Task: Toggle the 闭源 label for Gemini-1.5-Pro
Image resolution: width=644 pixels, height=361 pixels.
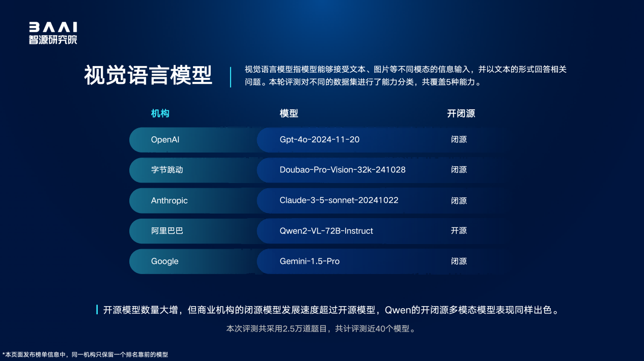Action: [459, 261]
